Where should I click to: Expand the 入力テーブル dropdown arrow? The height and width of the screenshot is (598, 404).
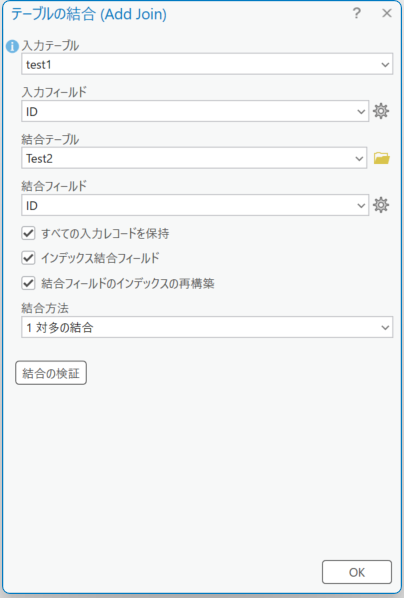tap(385, 64)
